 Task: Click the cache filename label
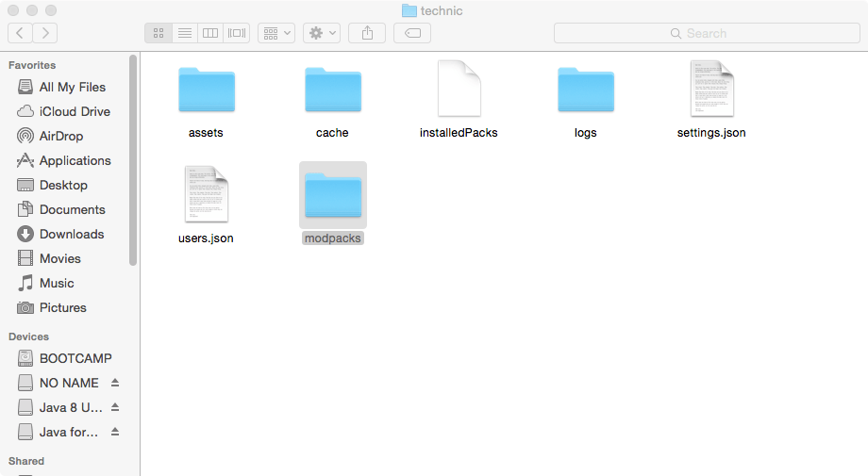[332, 133]
